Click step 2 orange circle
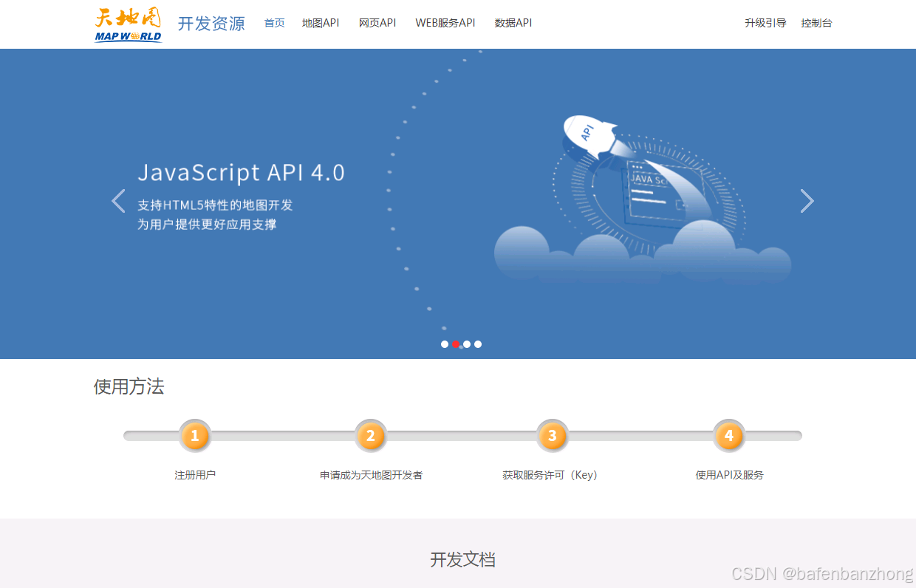 pyautogui.click(x=371, y=436)
